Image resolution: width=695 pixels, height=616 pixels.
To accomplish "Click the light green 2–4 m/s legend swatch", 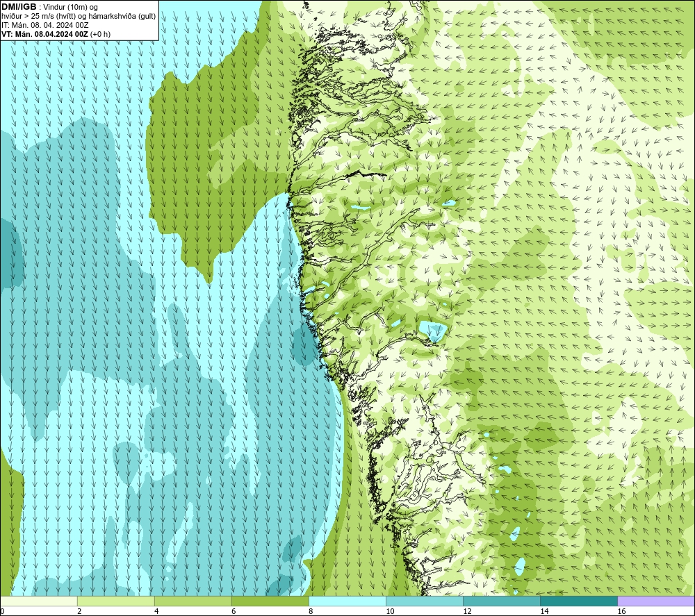I will pyautogui.click(x=116, y=601).
